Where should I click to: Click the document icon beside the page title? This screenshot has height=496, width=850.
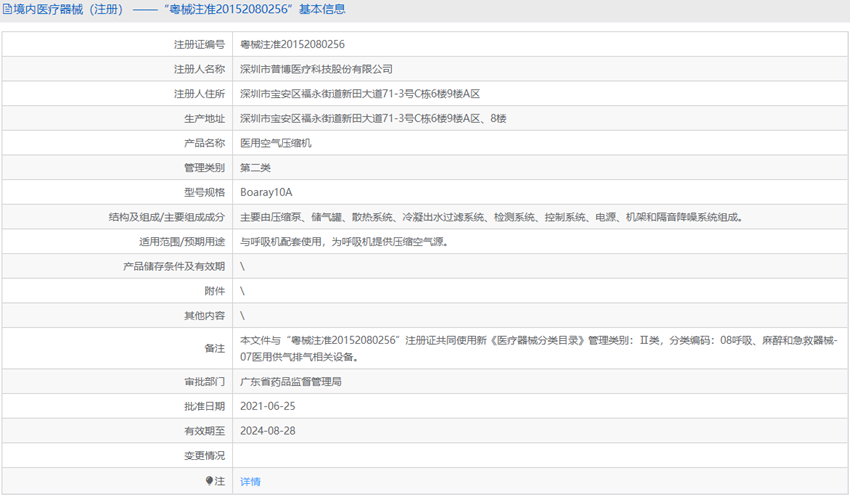pyautogui.click(x=8, y=10)
